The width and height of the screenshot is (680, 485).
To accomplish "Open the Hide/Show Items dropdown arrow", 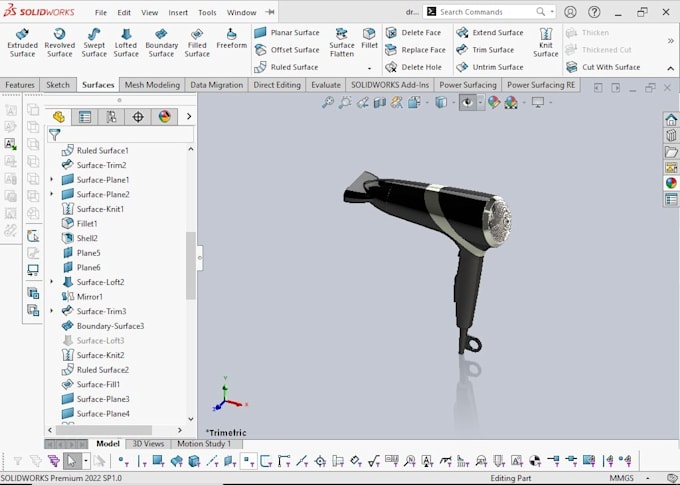I will click(481, 103).
